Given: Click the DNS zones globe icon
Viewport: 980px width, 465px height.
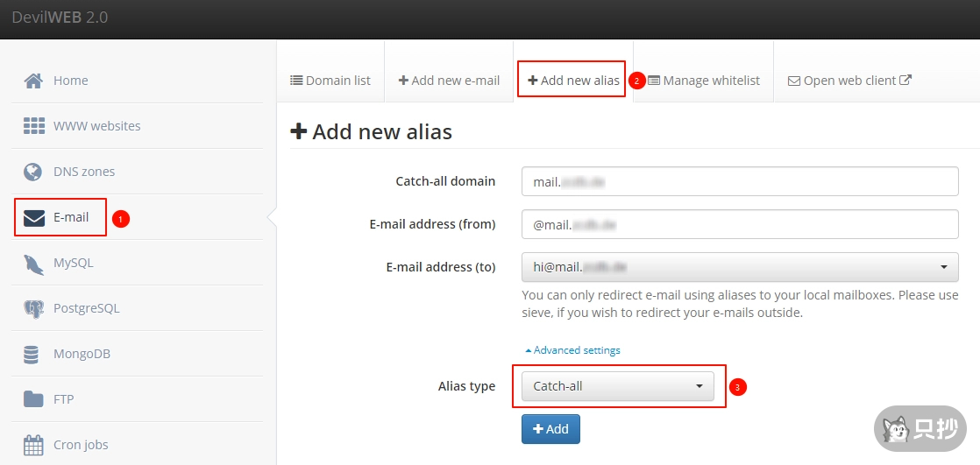Looking at the screenshot, I should pos(33,172).
